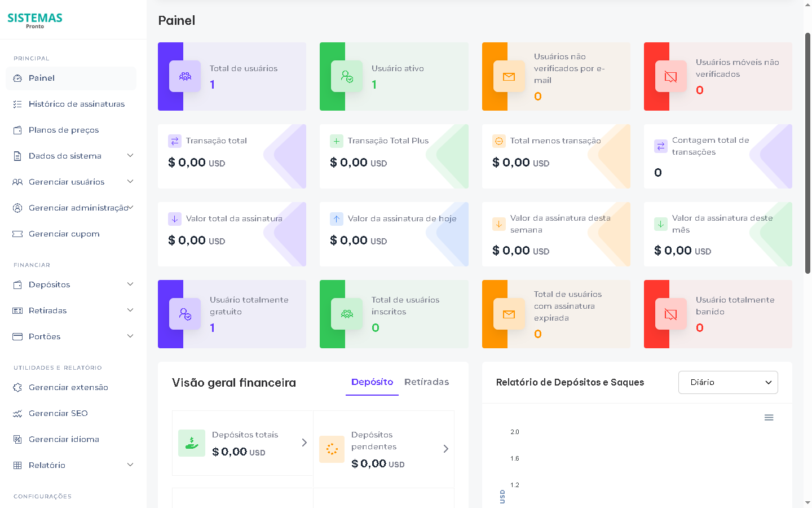Open the chart hamburger menu icon
This screenshot has width=812, height=508.
point(769,418)
